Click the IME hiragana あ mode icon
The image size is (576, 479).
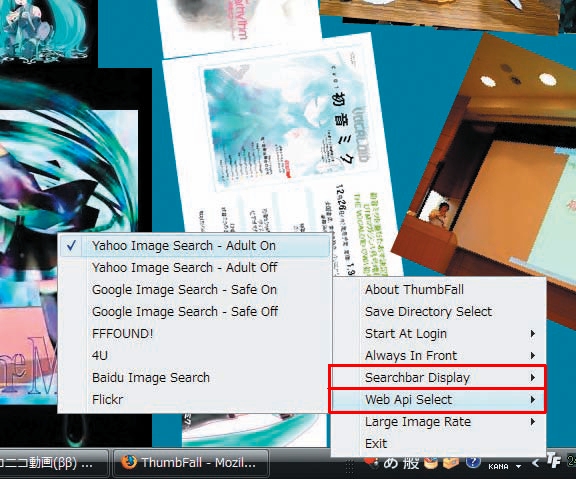coord(391,463)
